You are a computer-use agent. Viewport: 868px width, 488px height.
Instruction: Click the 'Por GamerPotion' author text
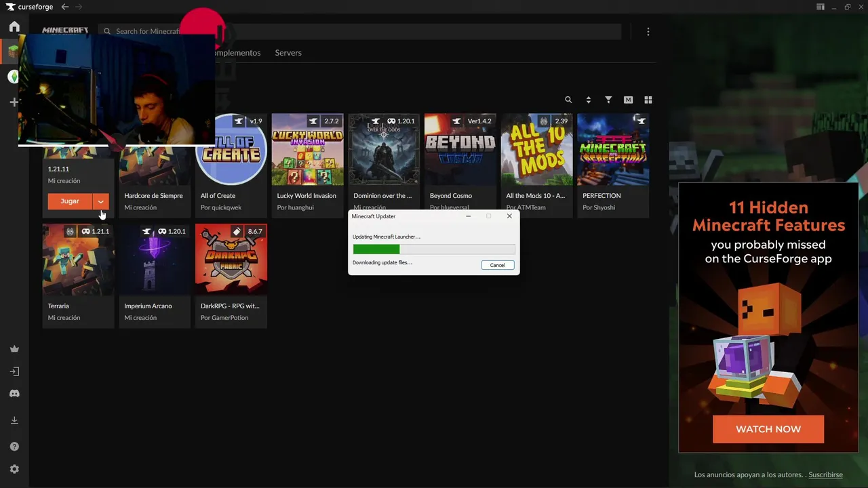pos(224,318)
